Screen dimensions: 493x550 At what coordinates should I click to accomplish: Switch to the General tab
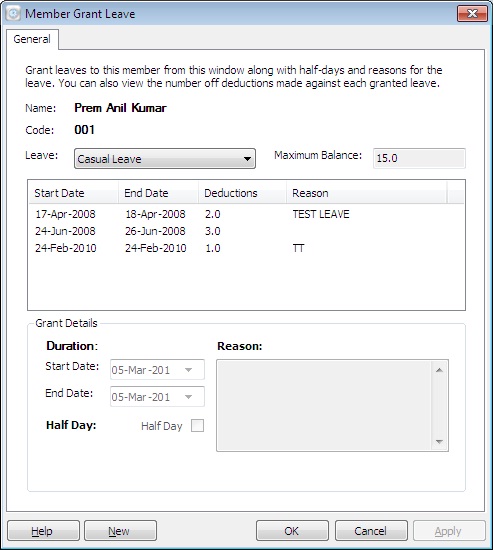point(32,39)
